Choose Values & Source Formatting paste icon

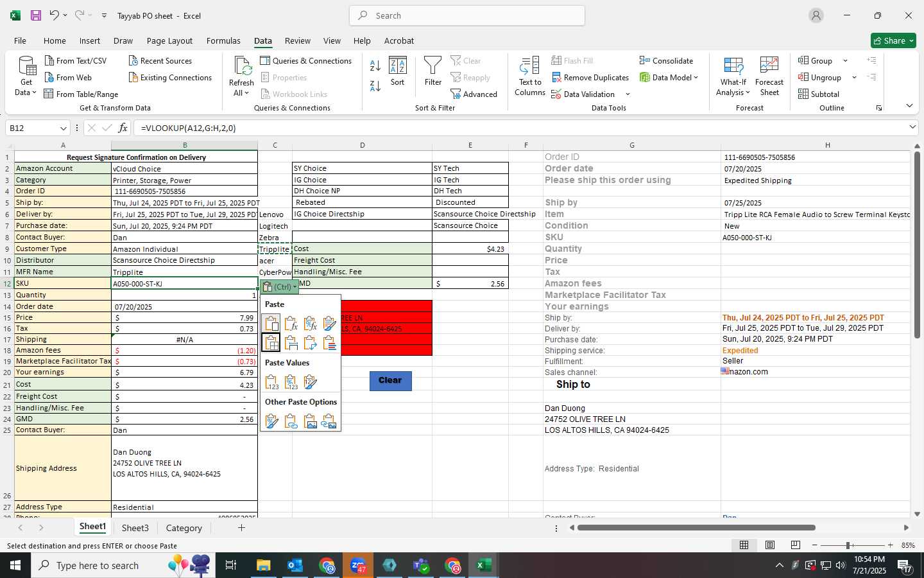(x=310, y=382)
